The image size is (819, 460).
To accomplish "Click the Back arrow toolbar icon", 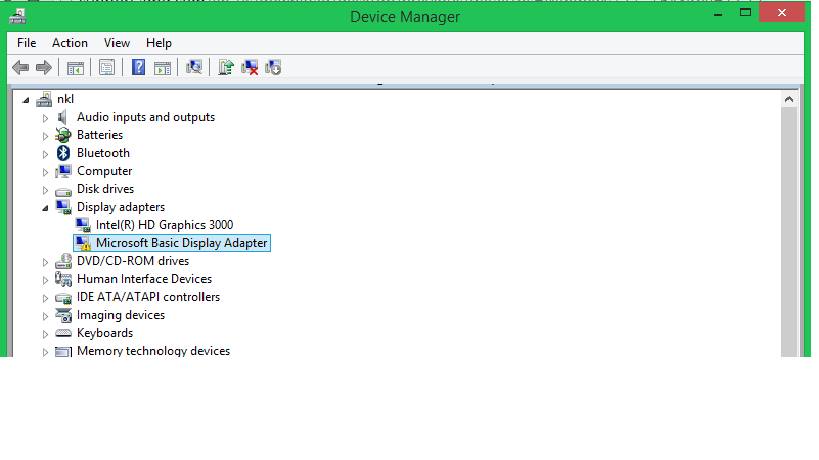I will [x=20, y=67].
